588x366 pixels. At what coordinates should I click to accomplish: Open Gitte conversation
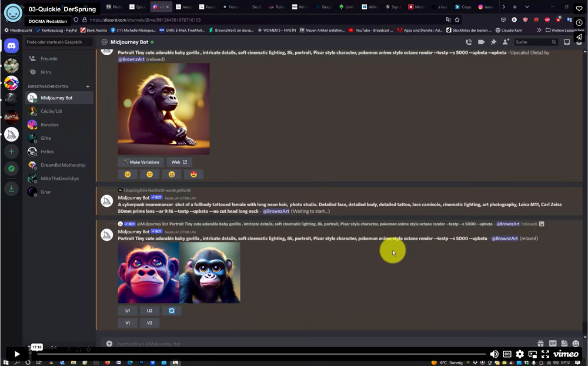click(x=59, y=138)
